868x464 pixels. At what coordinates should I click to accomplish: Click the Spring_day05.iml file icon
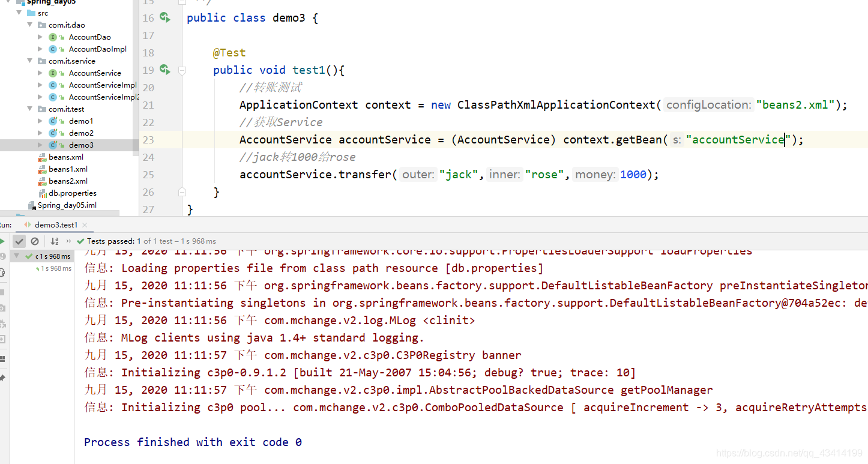[x=32, y=205]
